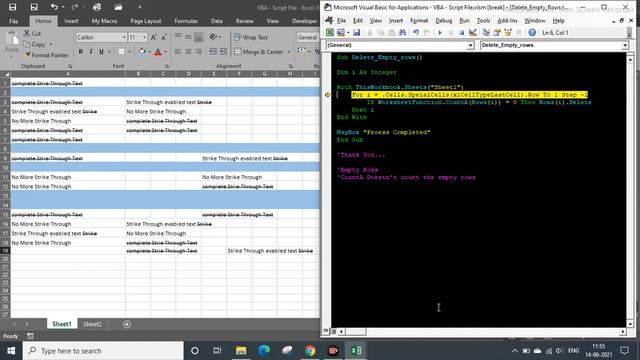Undo the last action in Excel
This screenshot has width=640, height=360.
tap(54, 7)
